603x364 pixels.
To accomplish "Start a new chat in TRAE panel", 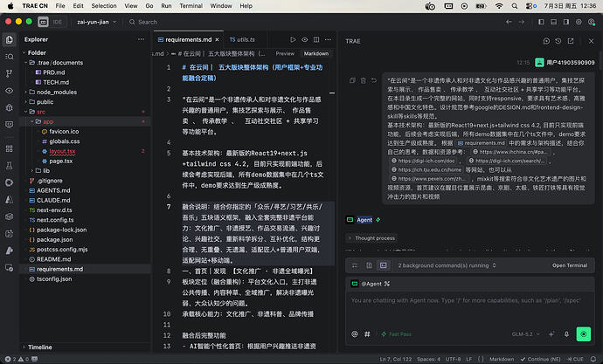I will 546,41.
